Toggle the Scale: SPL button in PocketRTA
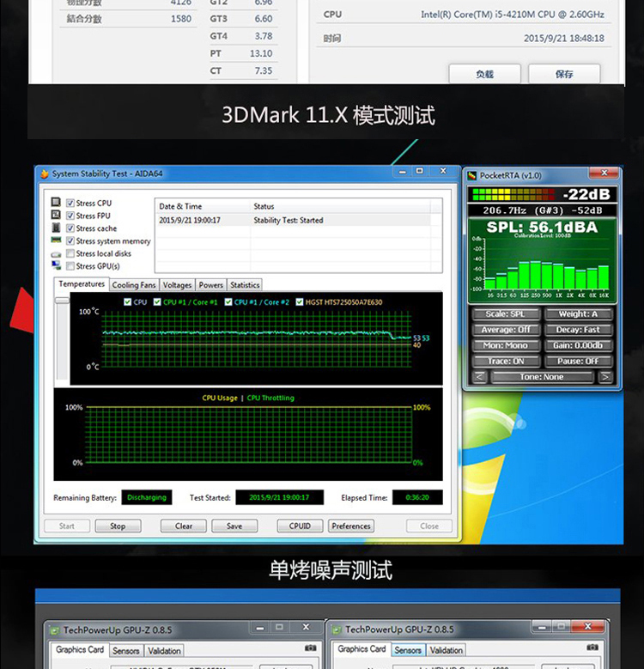Viewport: 644px width, 669px height. 506,314
